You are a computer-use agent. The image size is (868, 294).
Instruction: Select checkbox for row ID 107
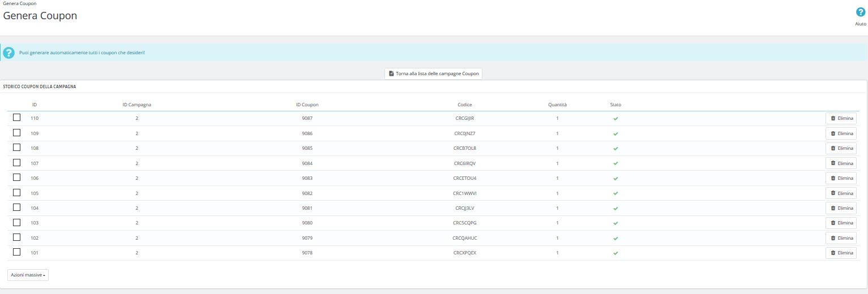tap(16, 162)
